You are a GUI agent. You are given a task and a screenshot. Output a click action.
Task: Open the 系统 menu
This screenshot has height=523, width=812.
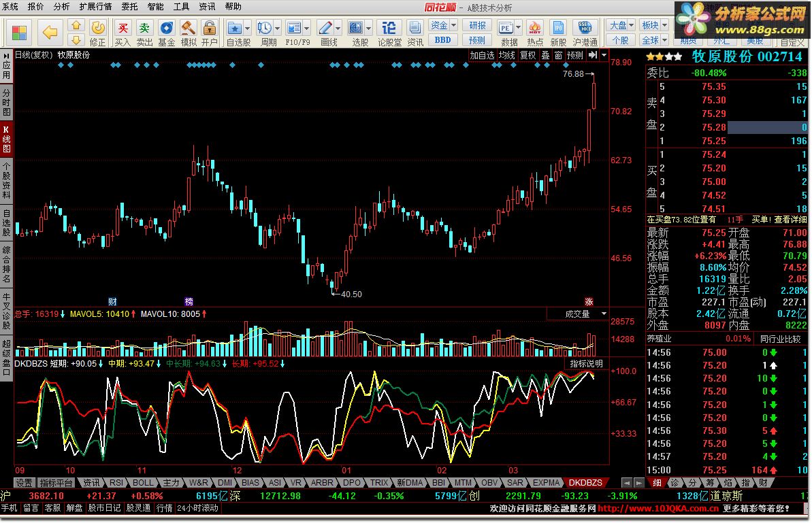pos(10,7)
